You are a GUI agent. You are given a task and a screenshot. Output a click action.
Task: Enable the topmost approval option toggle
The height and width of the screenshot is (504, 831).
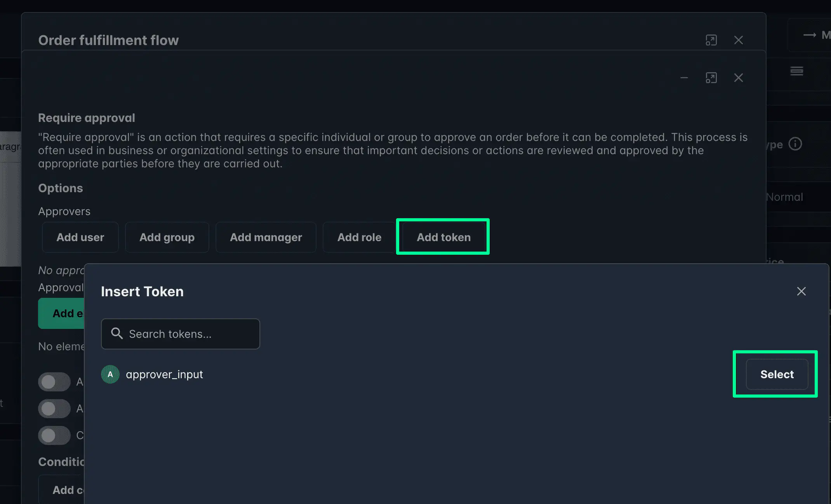coord(54,382)
